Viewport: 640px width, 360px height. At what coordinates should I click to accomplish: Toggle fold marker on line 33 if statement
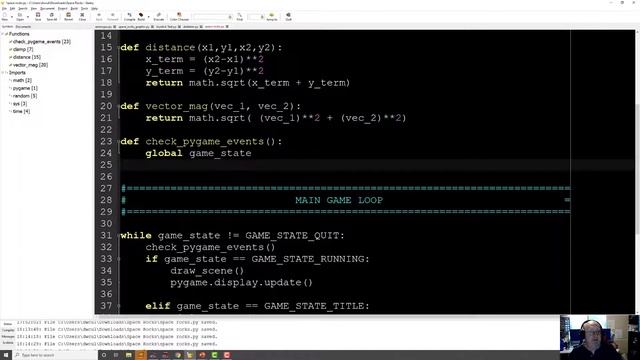[x=118, y=259]
